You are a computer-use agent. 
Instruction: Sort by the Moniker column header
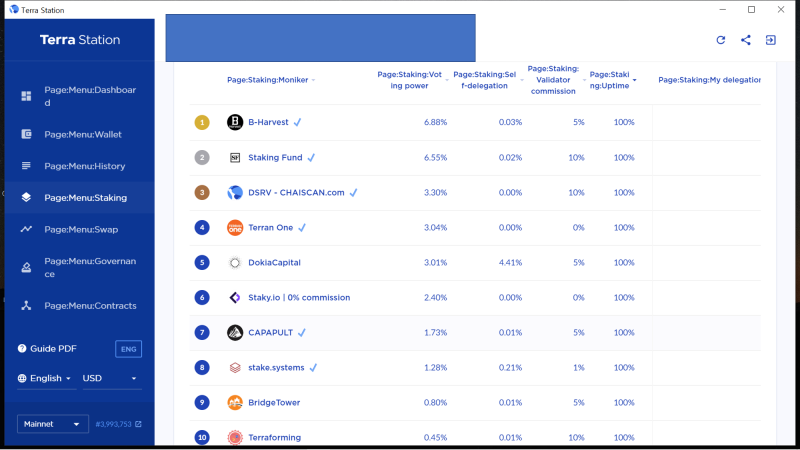click(x=271, y=80)
